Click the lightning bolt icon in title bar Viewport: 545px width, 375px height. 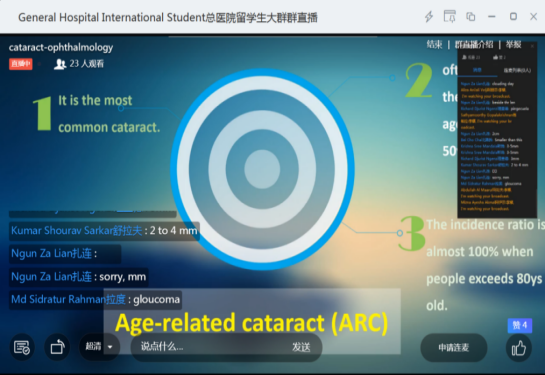(429, 17)
